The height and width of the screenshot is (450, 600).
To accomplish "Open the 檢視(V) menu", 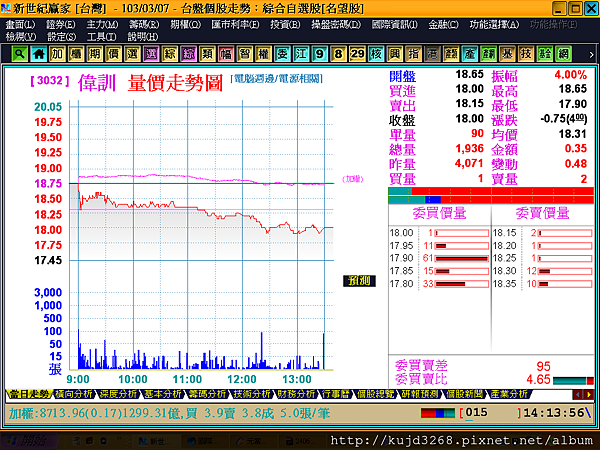I will 21,37.
